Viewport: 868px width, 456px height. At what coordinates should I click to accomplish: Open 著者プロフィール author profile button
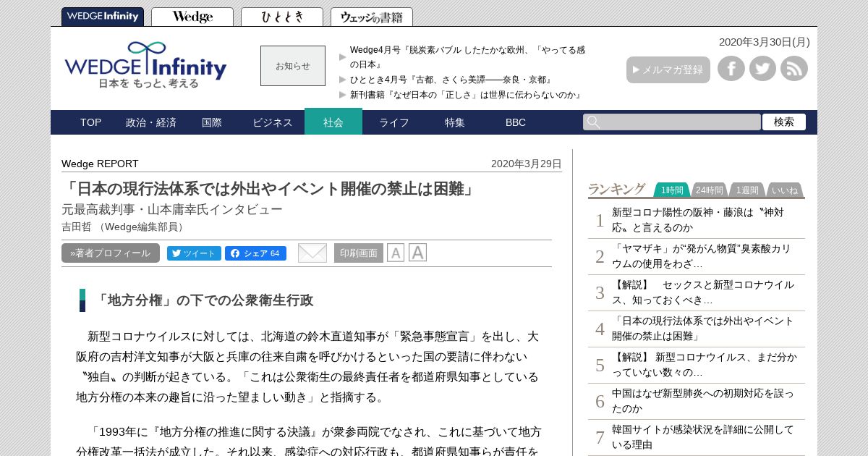click(111, 253)
